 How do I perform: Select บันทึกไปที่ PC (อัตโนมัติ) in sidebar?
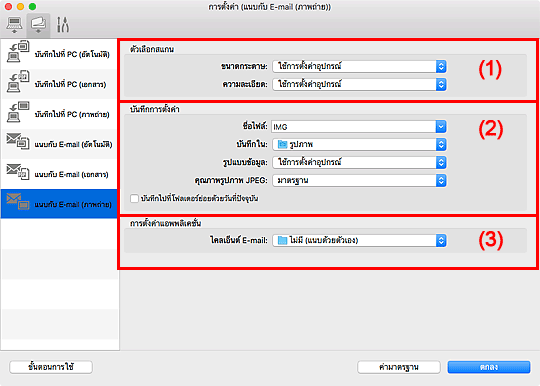(x=59, y=54)
